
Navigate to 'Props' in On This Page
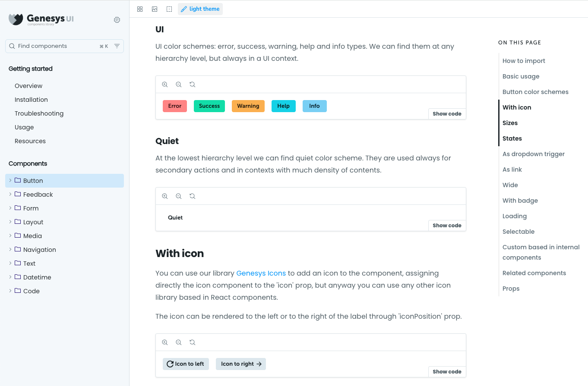coord(511,288)
